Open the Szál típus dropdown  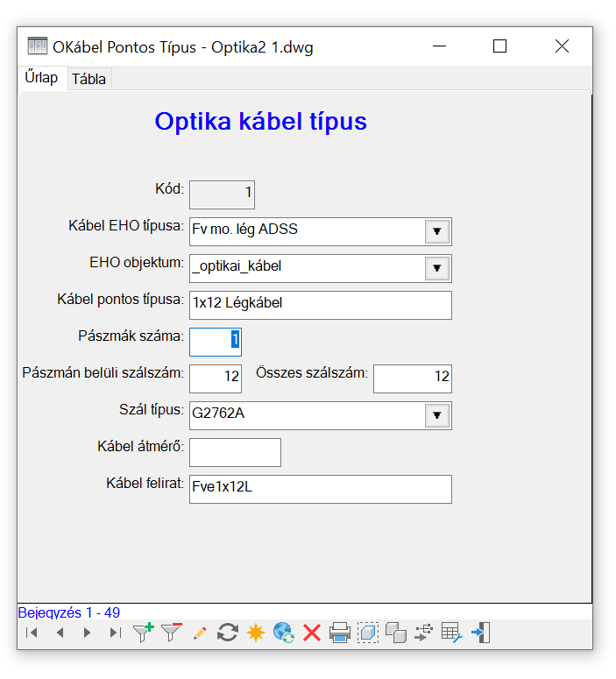(436, 415)
